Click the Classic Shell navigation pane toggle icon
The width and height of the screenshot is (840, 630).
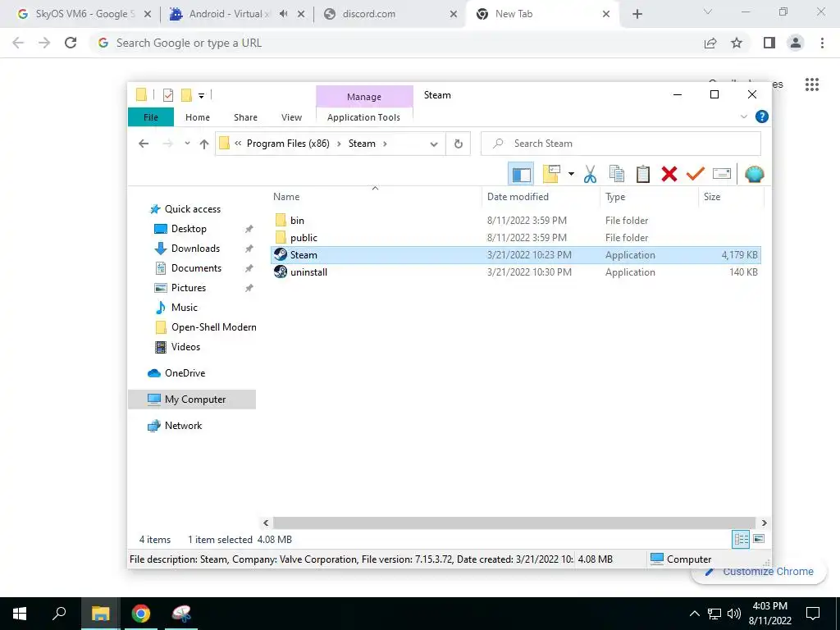tap(521, 174)
